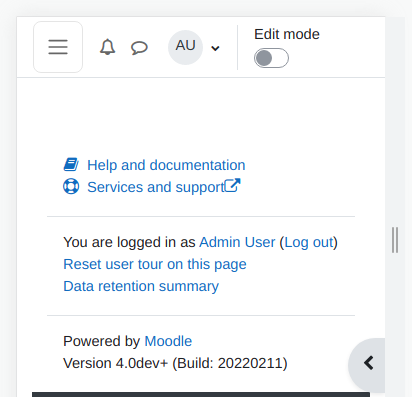Open Services and support link
Image resolution: width=412 pixels, height=397 pixels.
pyautogui.click(x=156, y=187)
